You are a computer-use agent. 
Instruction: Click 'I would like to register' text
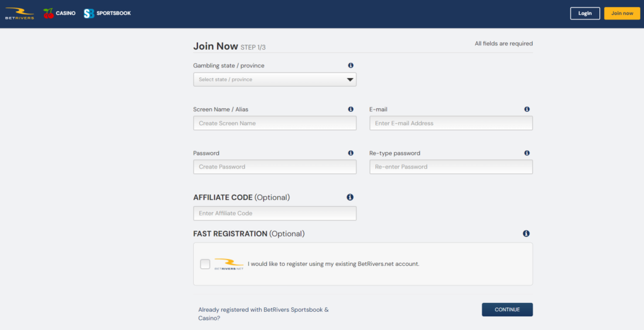[x=333, y=264]
